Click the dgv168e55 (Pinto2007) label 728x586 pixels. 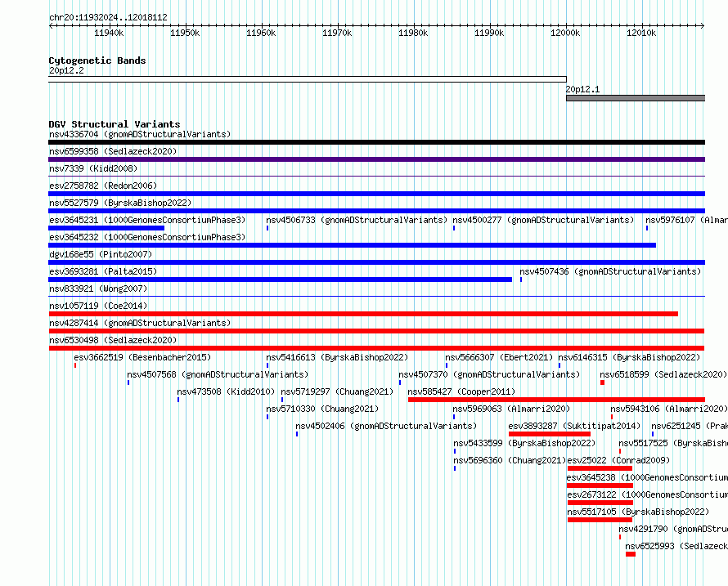pyautogui.click(x=101, y=255)
